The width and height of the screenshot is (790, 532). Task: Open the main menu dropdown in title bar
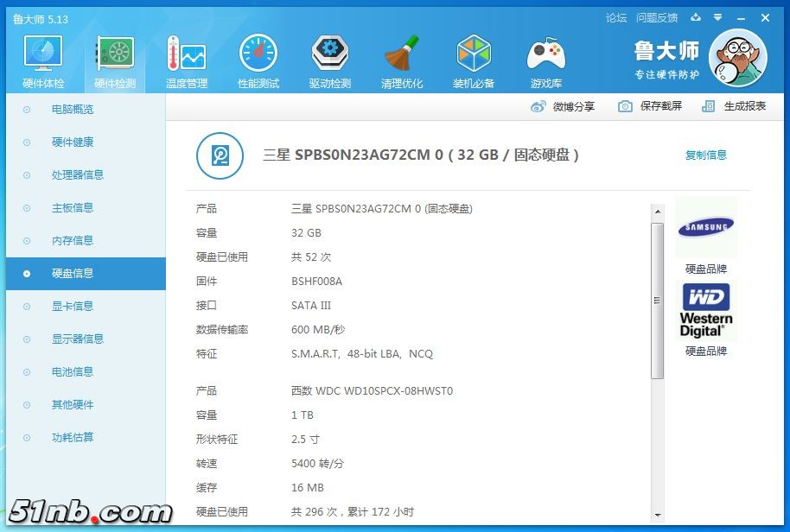(x=718, y=17)
